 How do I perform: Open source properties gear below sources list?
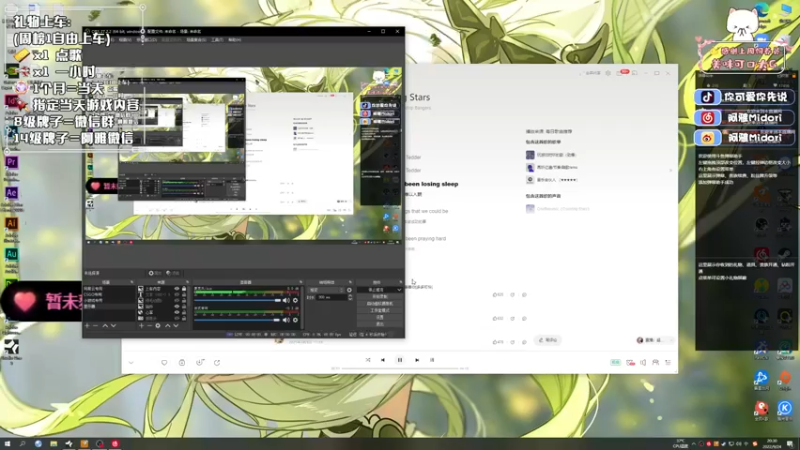[x=158, y=326]
